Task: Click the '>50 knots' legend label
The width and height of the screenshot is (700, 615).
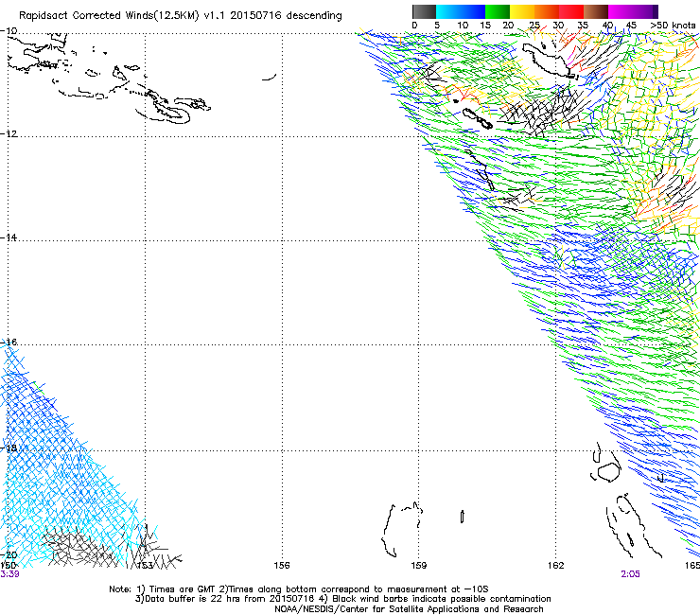Action: tap(673, 26)
